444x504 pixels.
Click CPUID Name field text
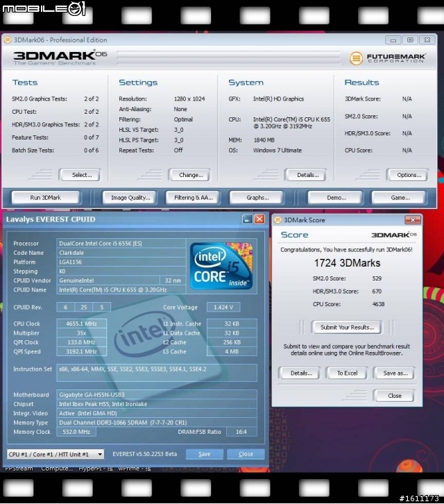121,289
